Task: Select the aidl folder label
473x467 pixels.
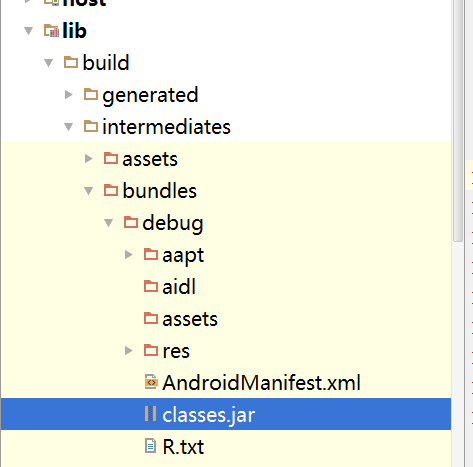Action: tap(179, 287)
